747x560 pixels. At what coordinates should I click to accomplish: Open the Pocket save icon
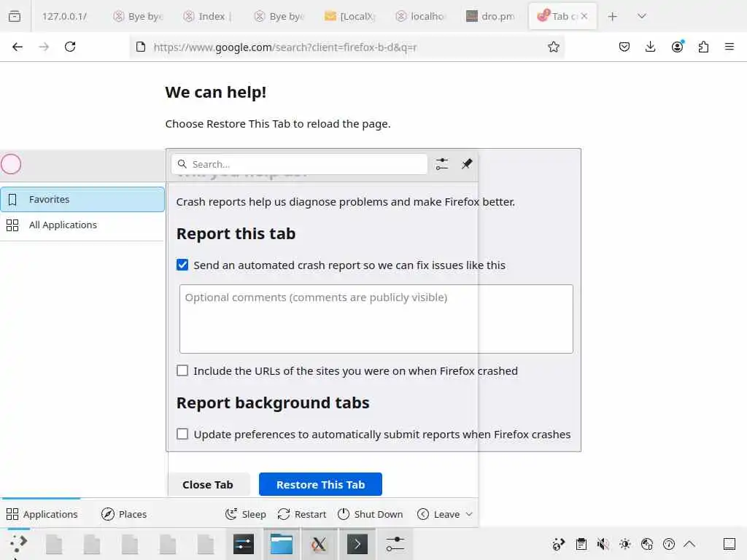(624, 47)
